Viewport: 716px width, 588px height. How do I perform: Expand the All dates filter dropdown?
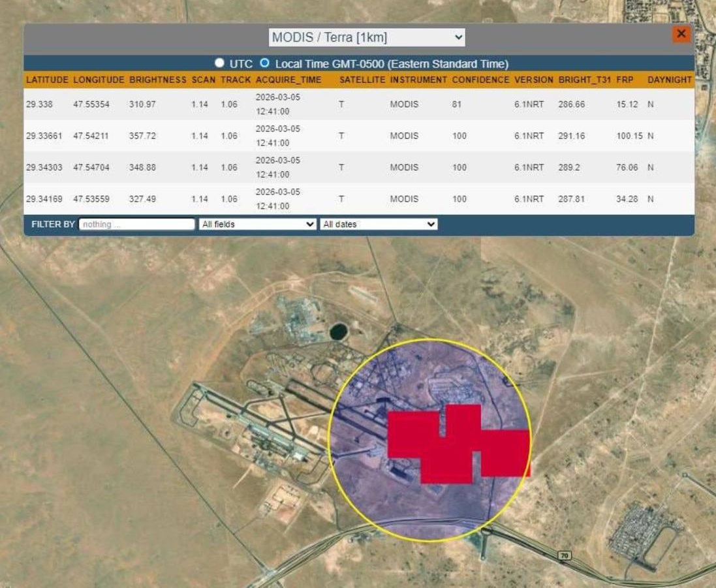(x=378, y=224)
